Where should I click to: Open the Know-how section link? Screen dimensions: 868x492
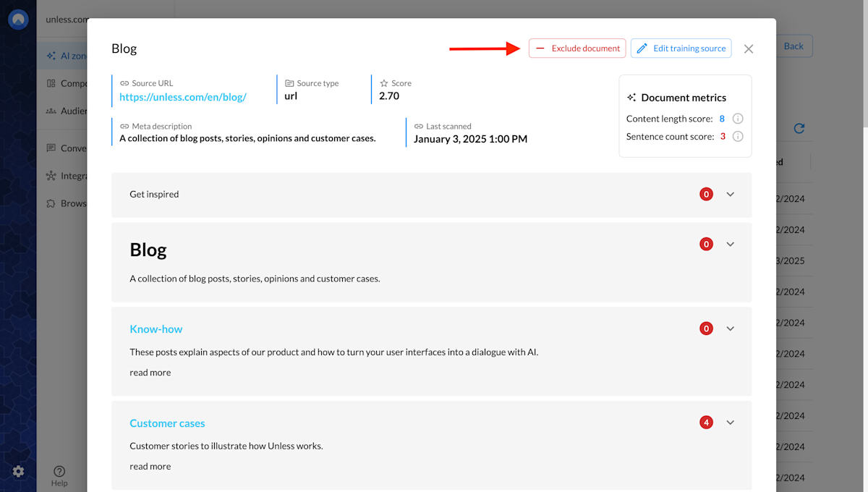point(156,328)
